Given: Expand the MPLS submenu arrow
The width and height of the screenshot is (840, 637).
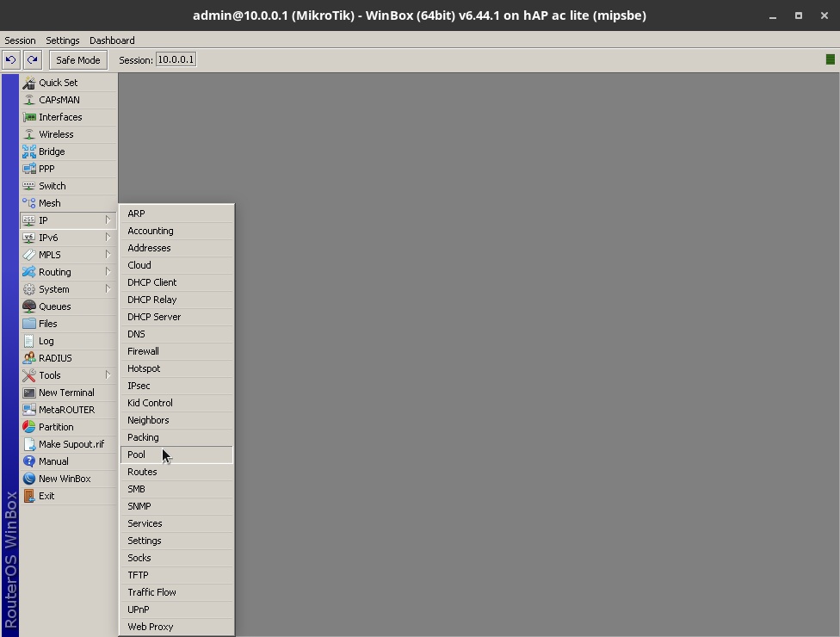Looking at the screenshot, I should point(108,255).
